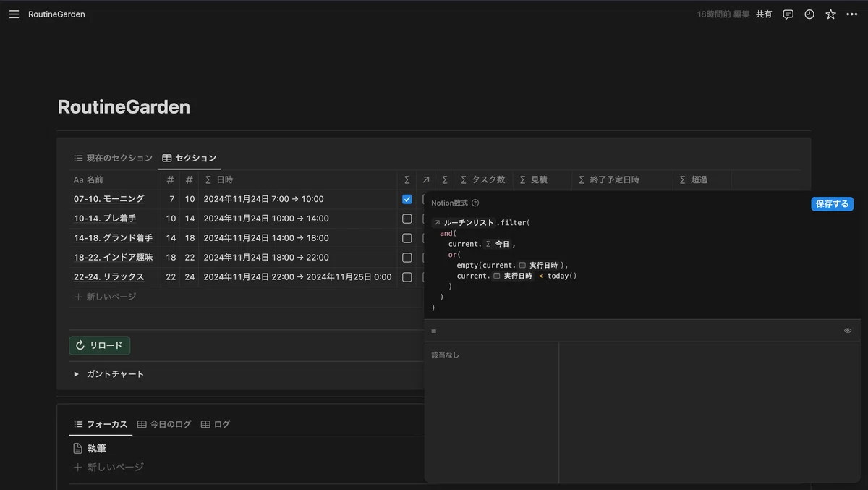Check the checkbox in グランド着手 row
The width and height of the screenshot is (868, 490).
click(x=407, y=238)
